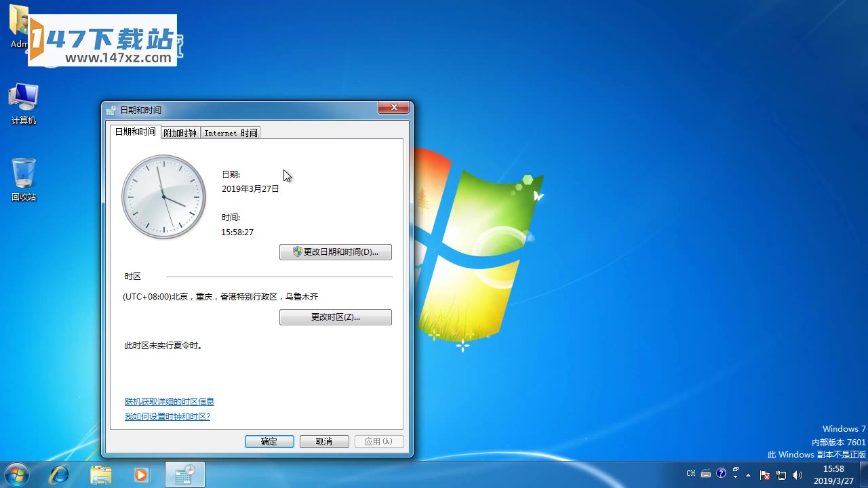
Task: Open the network tray icon
Action: (x=781, y=475)
